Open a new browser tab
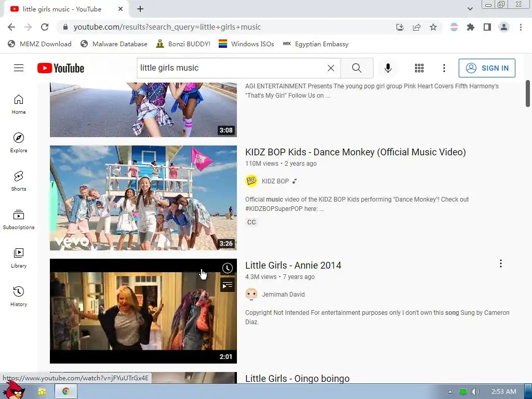 pyautogui.click(x=140, y=9)
